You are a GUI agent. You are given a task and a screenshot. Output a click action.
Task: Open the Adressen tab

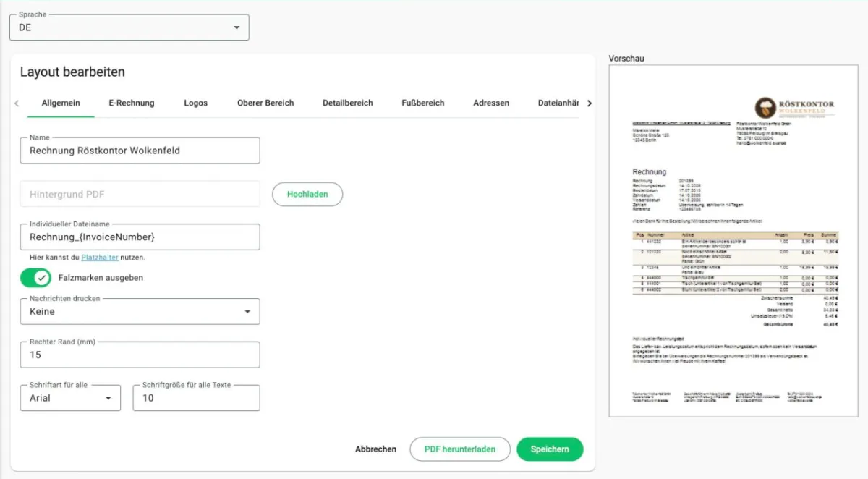491,103
